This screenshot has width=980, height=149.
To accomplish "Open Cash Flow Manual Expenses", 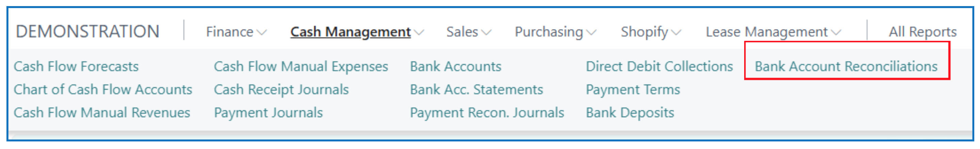I will pos(300,67).
